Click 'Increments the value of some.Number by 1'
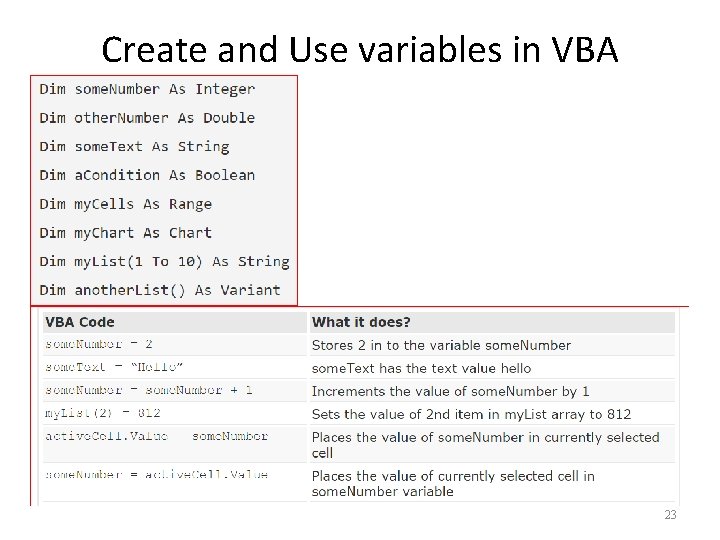 [x=450, y=391]
